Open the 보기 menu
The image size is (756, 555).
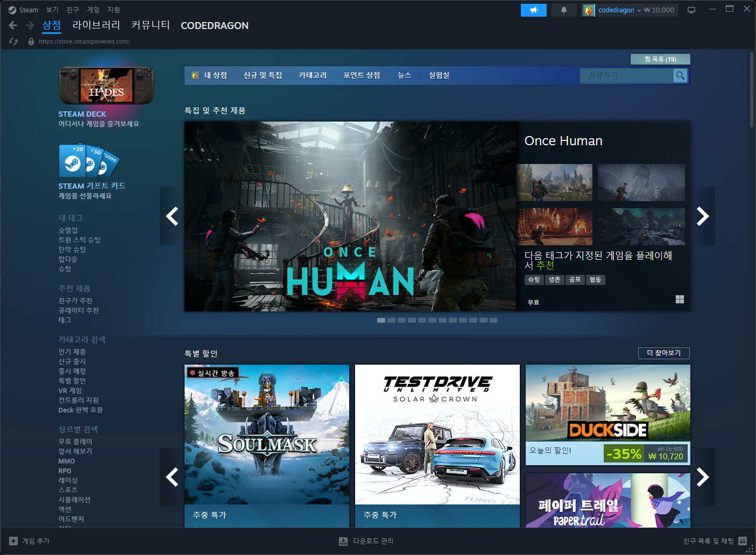pyautogui.click(x=52, y=10)
